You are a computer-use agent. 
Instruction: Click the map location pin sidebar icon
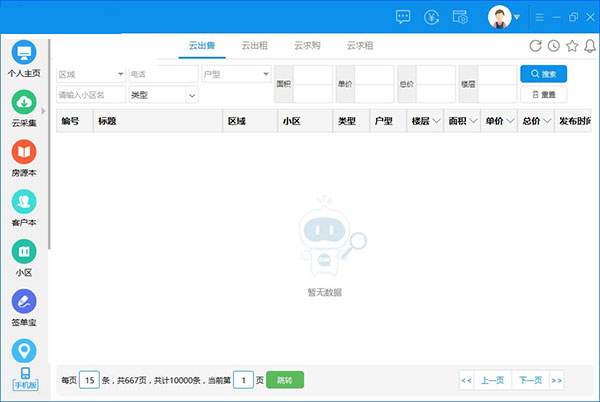point(24,351)
